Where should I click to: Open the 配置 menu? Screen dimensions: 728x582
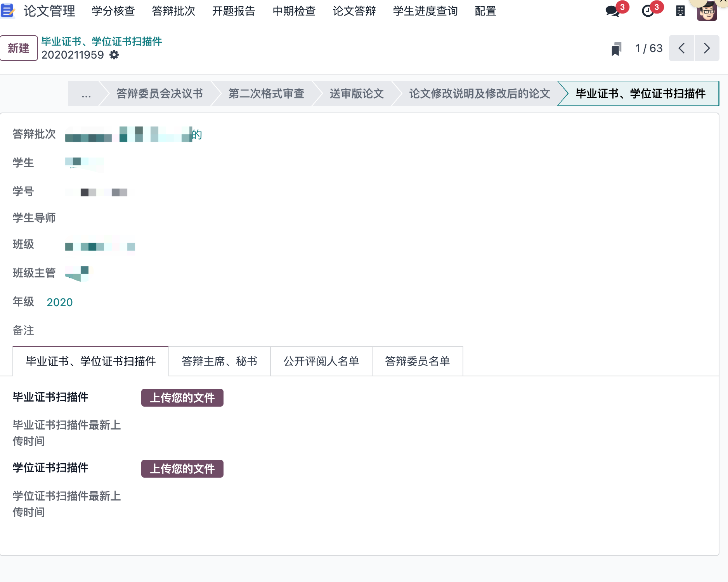pyautogui.click(x=485, y=11)
